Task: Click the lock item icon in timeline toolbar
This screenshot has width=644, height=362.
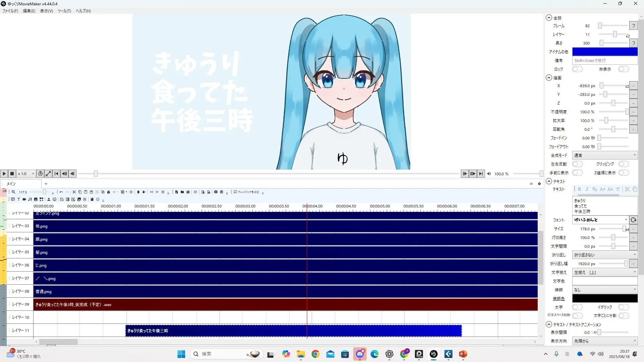Action: coord(108,192)
